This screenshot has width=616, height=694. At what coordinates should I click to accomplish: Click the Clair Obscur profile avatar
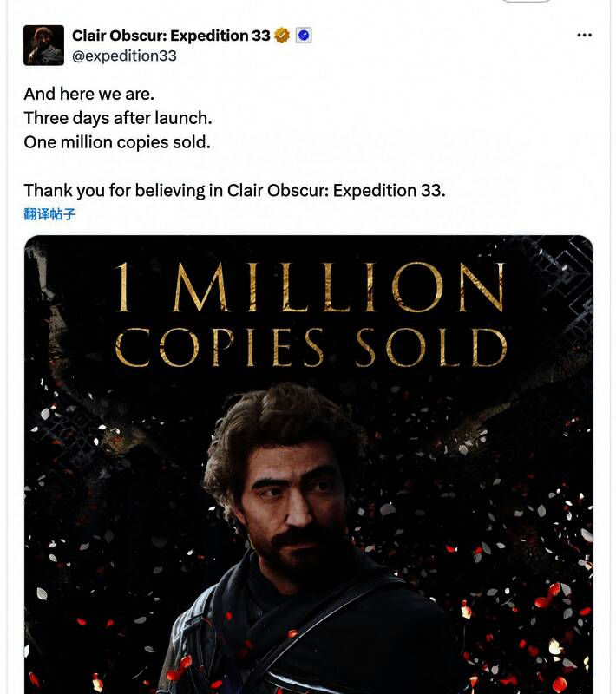(x=43, y=45)
